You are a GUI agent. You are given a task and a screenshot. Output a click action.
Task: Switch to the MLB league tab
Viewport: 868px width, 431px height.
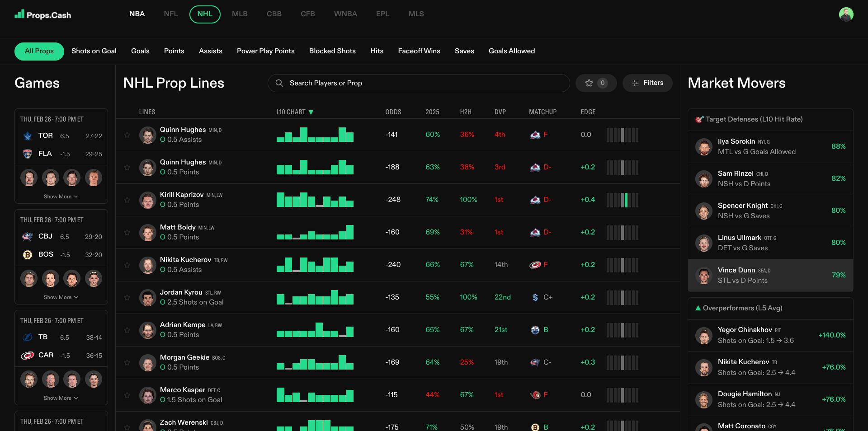pyautogui.click(x=240, y=14)
